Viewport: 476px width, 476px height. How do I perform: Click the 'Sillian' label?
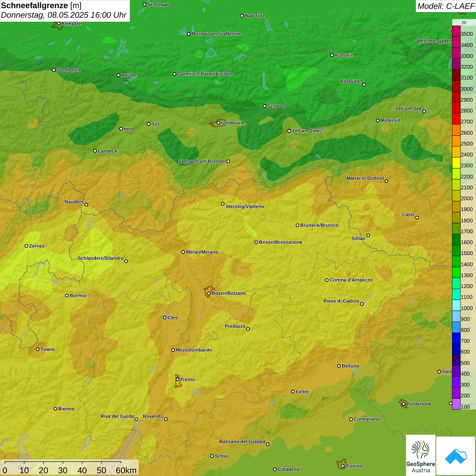(358, 238)
